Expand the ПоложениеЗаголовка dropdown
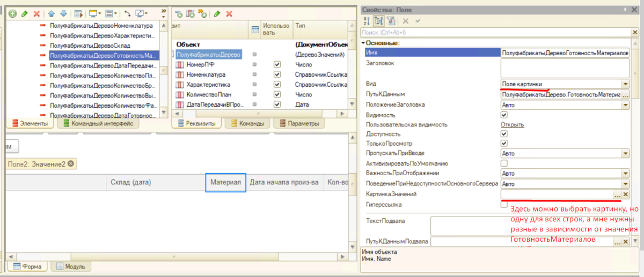Viewport: 644px width, 277px height. tap(625, 105)
